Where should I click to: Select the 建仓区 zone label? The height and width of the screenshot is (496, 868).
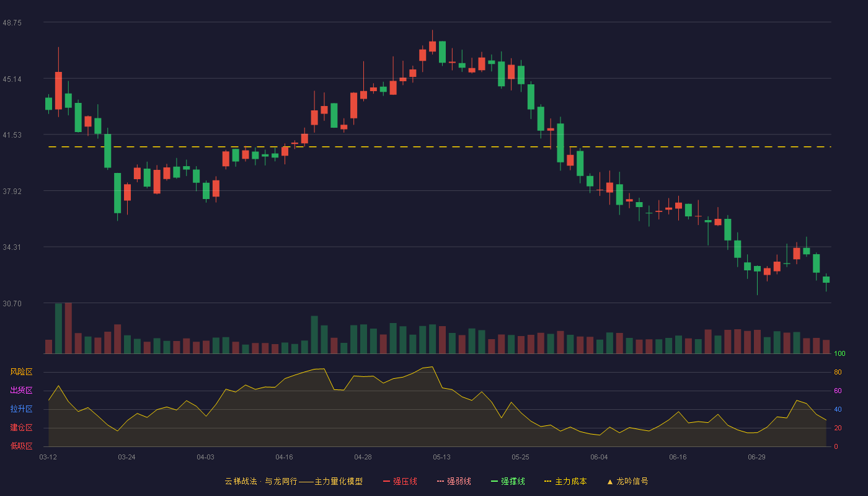[21, 428]
